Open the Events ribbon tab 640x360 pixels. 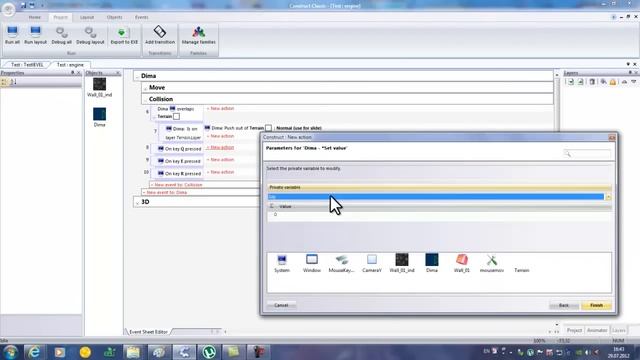tap(141, 18)
